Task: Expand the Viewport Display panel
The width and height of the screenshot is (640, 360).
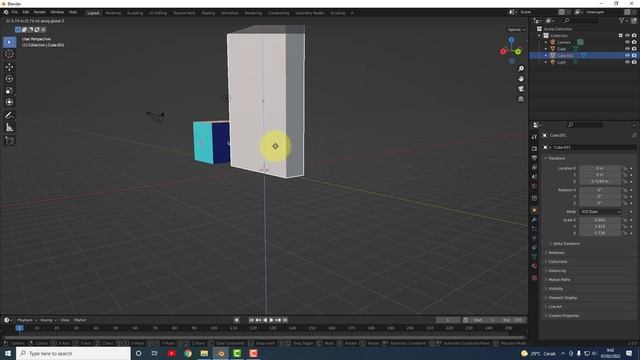Action: 560,298
